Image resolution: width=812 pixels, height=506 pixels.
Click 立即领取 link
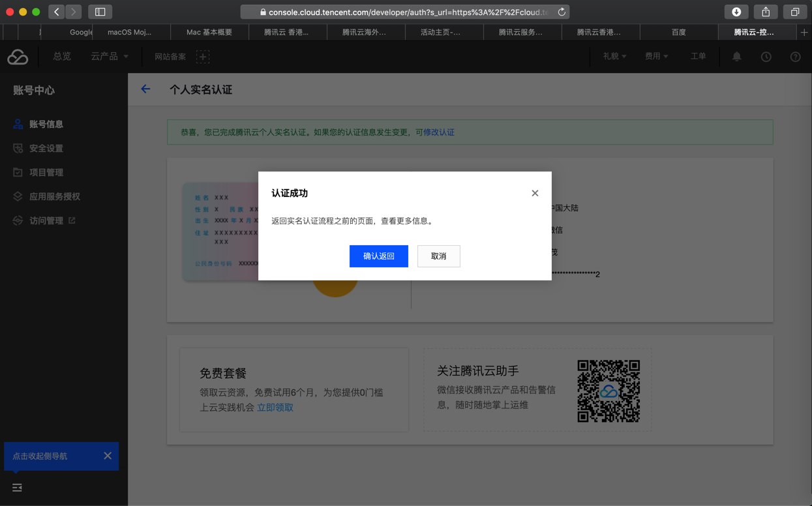(x=275, y=408)
